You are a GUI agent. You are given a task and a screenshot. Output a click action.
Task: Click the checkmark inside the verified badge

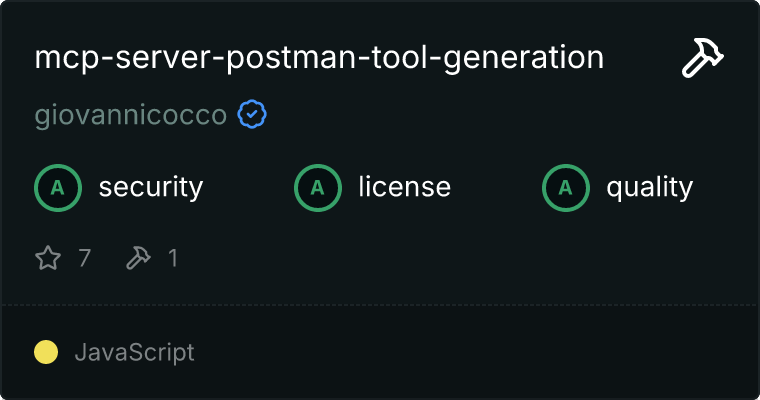(252, 114)
